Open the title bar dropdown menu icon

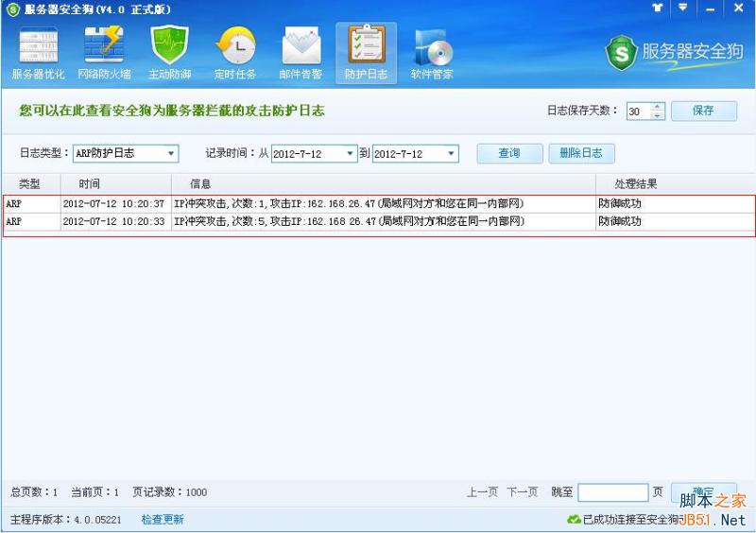coord(682,8)
